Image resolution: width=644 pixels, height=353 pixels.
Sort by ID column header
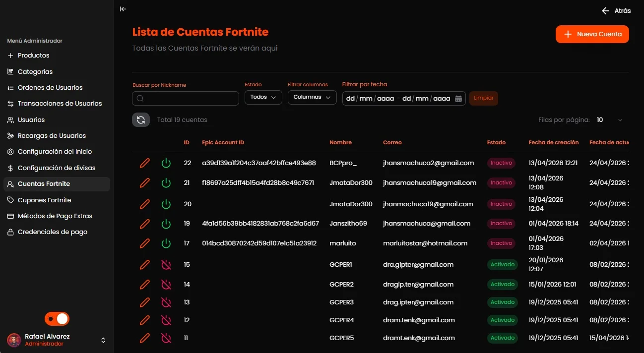coord(187,143)
